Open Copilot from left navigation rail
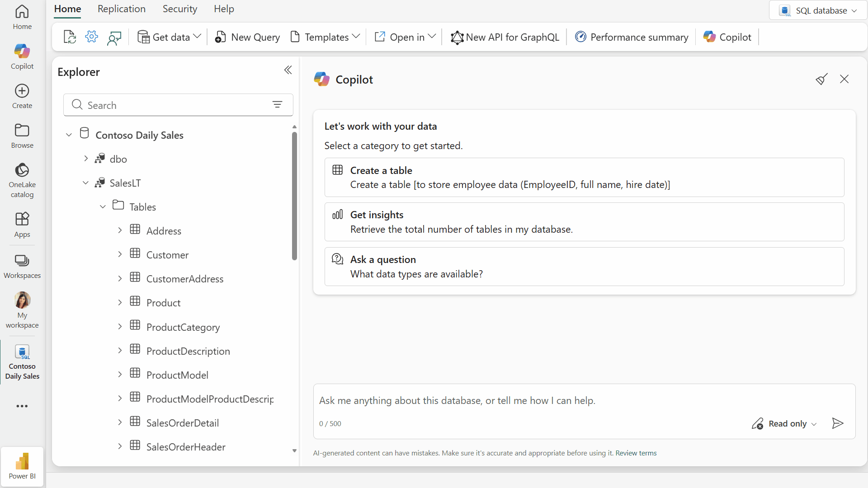 22,56
